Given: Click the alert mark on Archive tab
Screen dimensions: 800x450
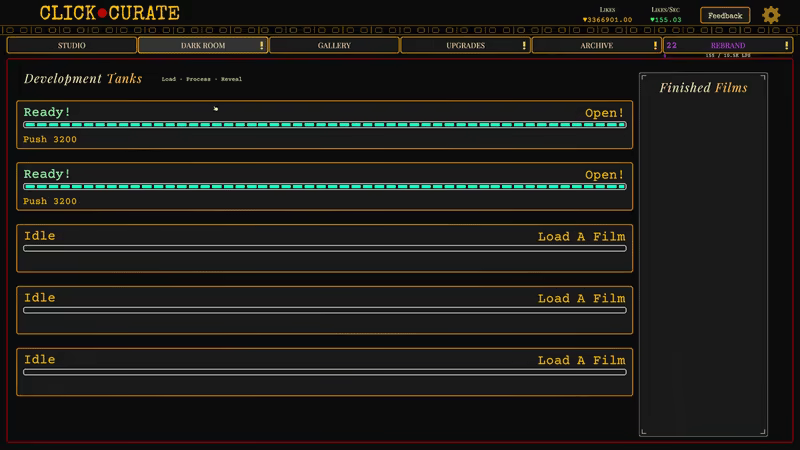Looking at the screenshot, I should tap(655, 45).
